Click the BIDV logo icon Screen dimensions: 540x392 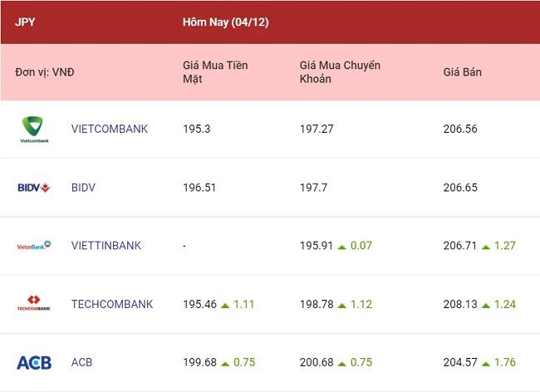[x=34, y=188]
